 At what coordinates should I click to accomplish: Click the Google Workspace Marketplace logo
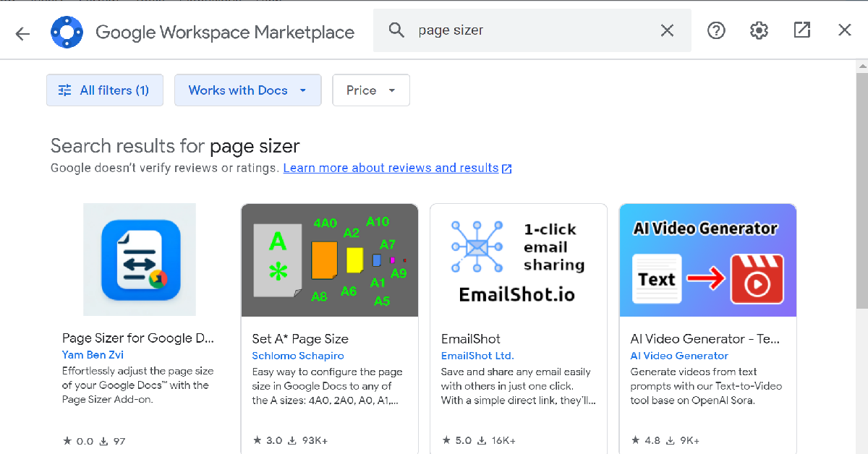click(x=67, y=31)
